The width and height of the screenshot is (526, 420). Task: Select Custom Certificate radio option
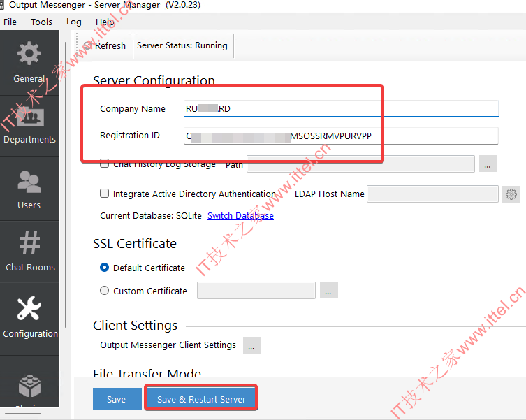[x=104, y=291]
